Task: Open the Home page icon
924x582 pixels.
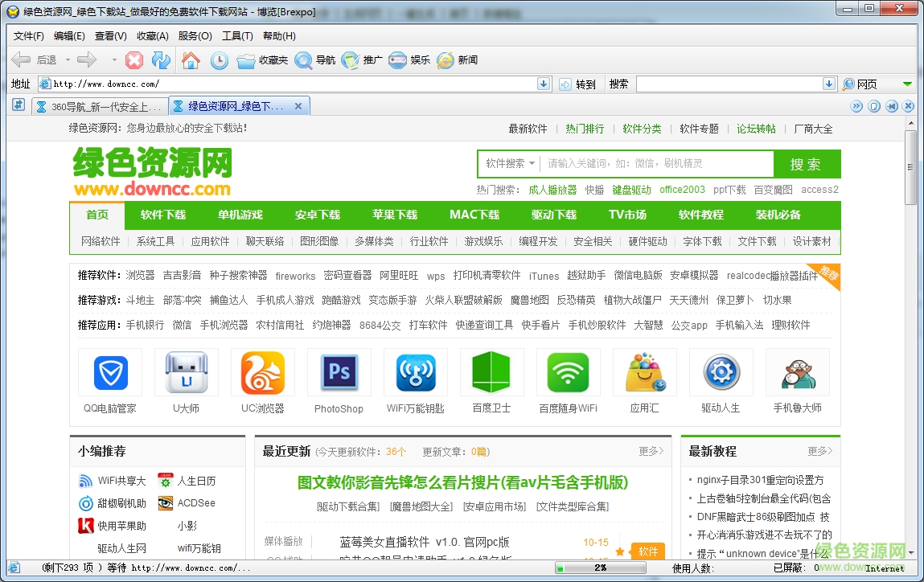Action: (x=191, y=59)
